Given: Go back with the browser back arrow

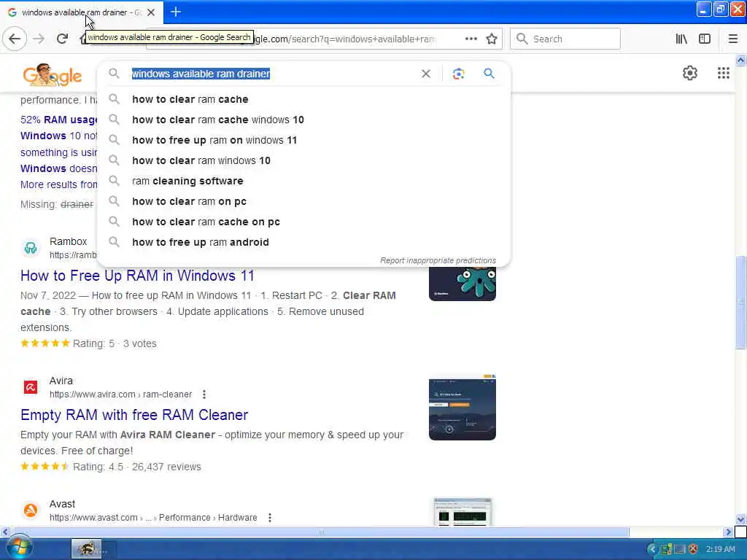Looking at the screenshot, I should 15,39.
